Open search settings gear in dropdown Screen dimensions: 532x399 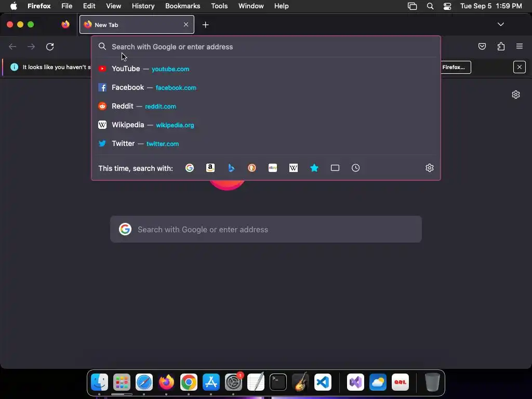(430, 168)
